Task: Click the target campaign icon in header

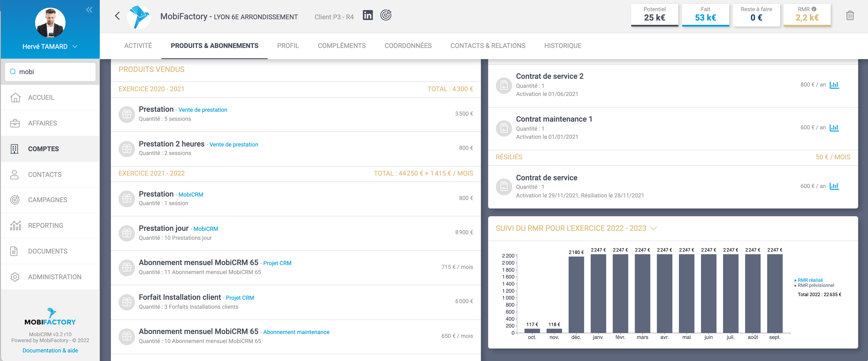Action: click(386, 15)
